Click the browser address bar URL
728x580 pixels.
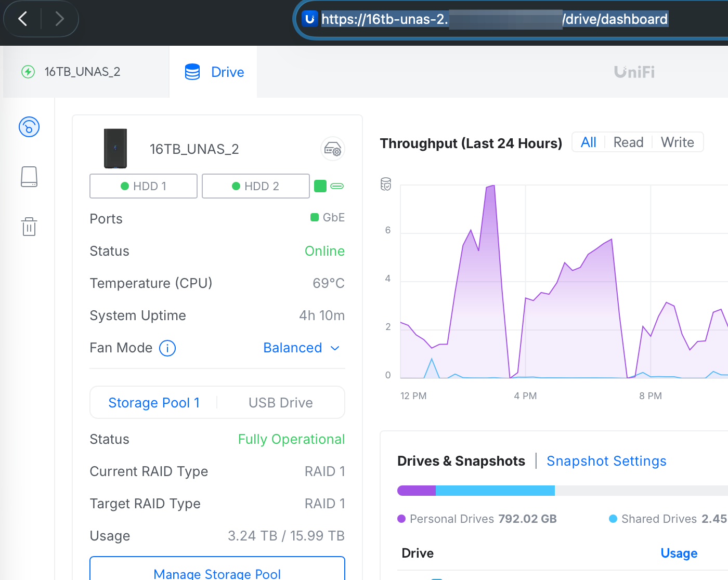tap(494, 19)
